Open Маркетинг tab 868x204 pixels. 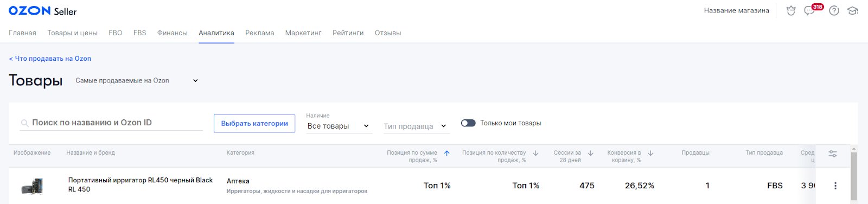pyautogui.click(x=303, y=33)
